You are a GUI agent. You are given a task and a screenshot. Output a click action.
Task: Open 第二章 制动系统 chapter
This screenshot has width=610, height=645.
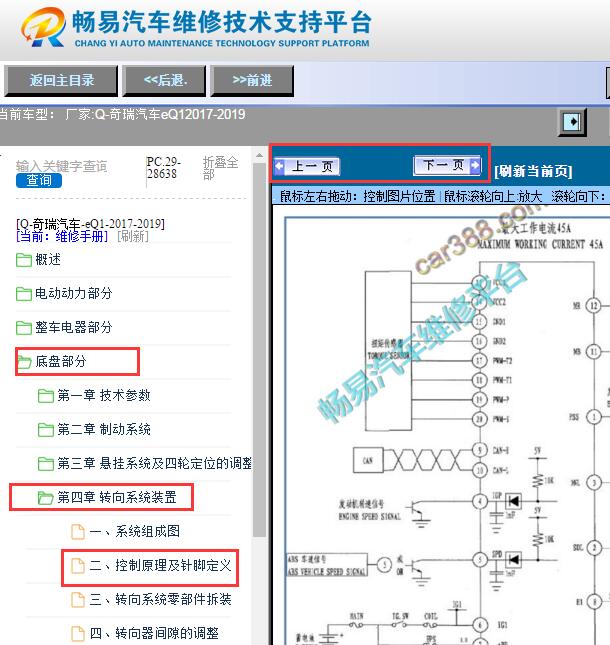(104, 429)
